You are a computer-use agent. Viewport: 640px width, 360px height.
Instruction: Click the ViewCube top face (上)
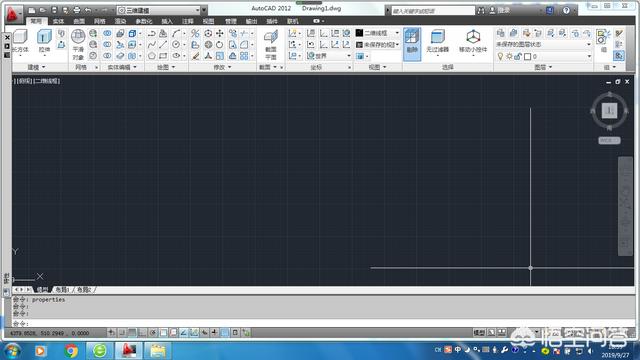[609, 111]
